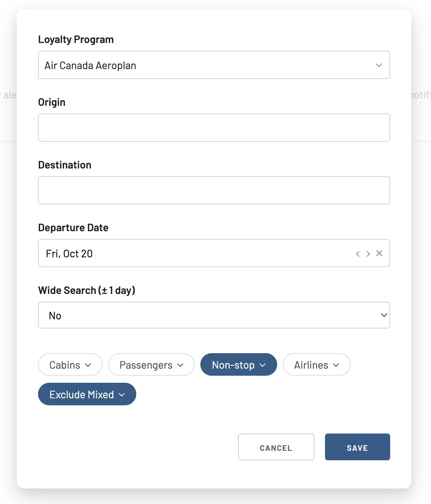This screenshot has width=431, height=504.
Task: Toggle the Exclude Mixed filter pill
Action: [x=87, y=394]
